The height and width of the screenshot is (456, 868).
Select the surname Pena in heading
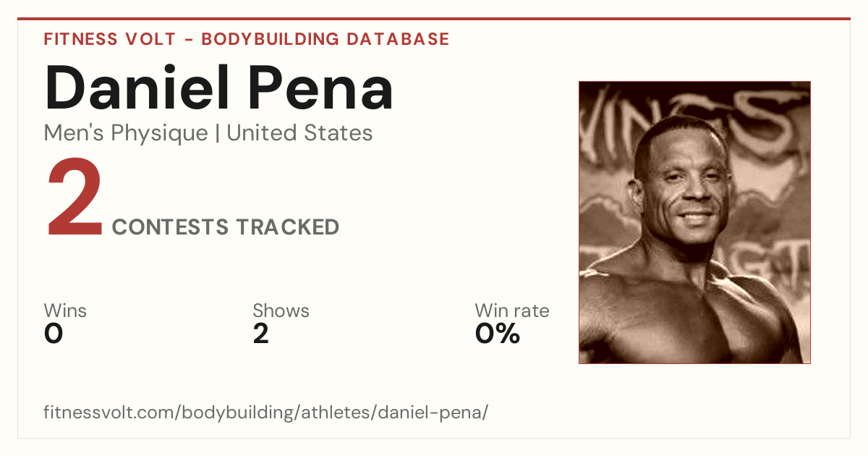tap(323, 88)
